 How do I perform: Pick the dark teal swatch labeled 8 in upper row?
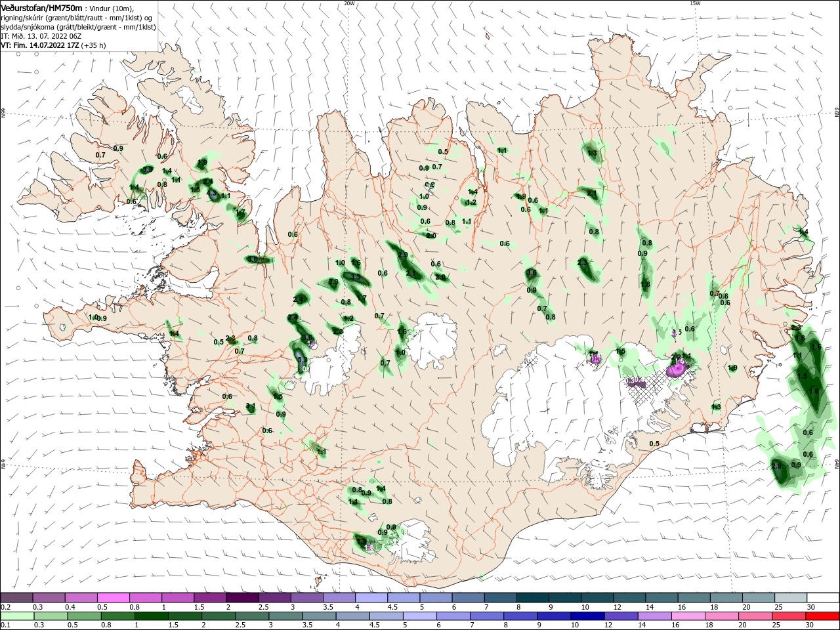[x=533, y=598]
